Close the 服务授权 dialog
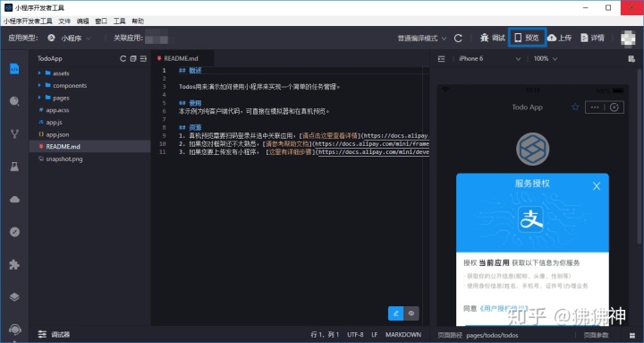644x343 pixels. point(597,186)
